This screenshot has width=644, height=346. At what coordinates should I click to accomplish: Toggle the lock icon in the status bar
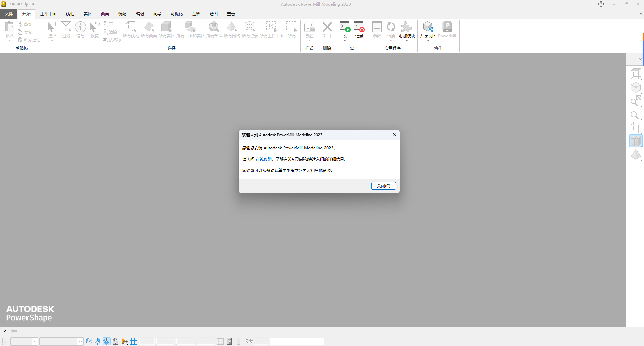tap(116, 341)
